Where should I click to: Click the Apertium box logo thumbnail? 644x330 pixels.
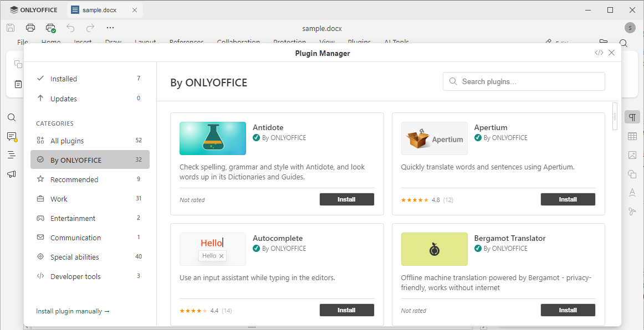point(434,138)
